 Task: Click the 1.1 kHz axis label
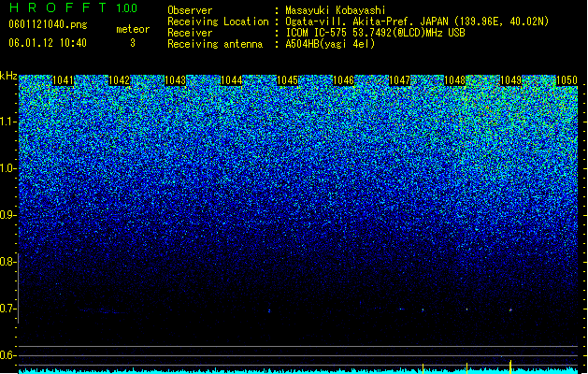coord(7,122)
